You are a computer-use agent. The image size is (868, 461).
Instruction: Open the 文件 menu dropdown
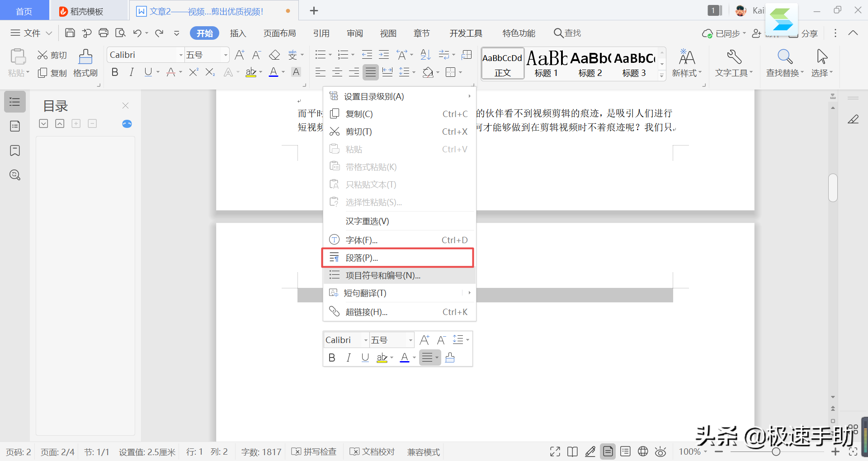point(31,33)
